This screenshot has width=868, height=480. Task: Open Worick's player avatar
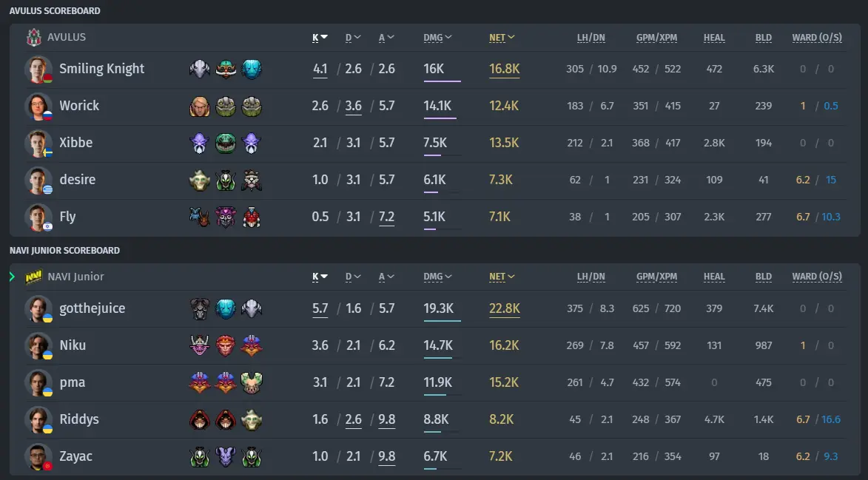coord(38,107)
